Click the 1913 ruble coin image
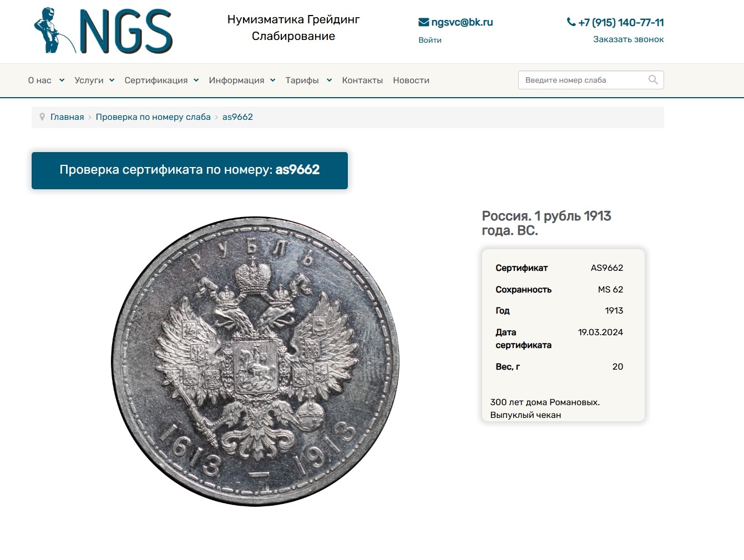The width and height of the screenshot is (744, 560). [256, 361]
